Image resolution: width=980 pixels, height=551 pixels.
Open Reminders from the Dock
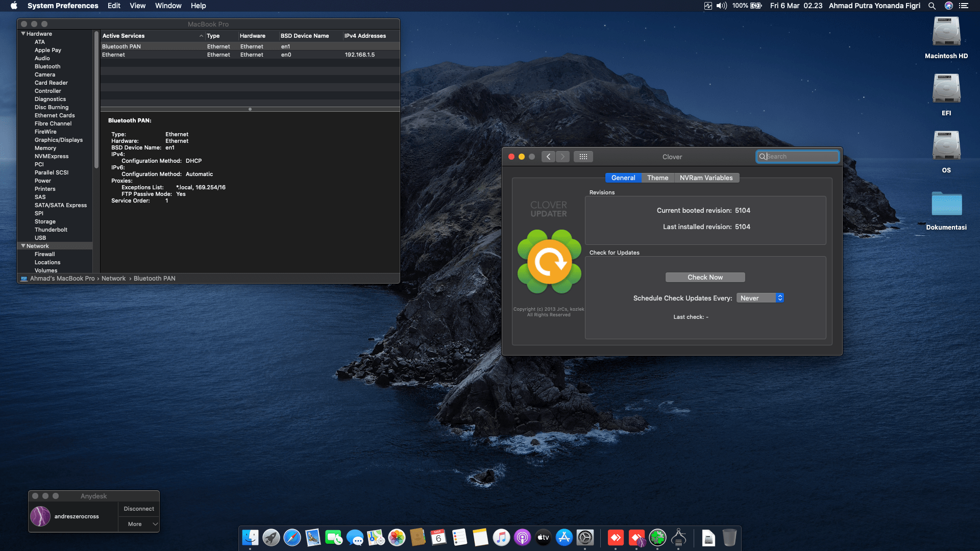tap(459, 537)
